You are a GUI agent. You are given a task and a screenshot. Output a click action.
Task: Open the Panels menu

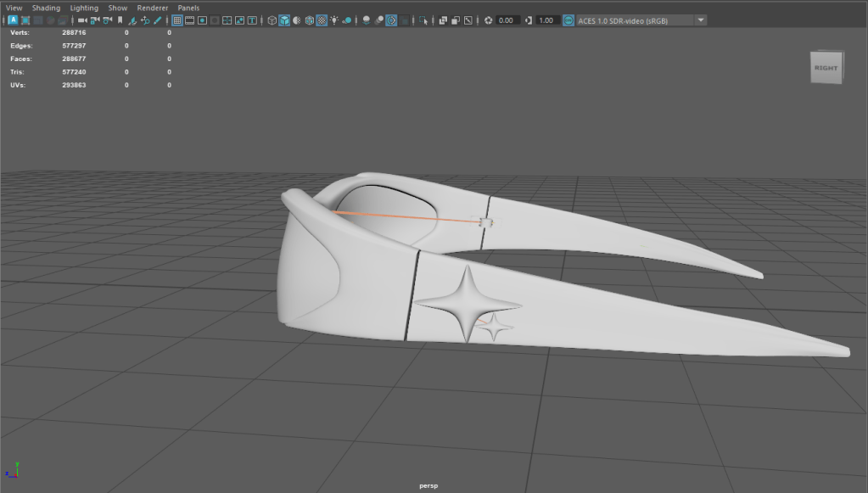188,8
